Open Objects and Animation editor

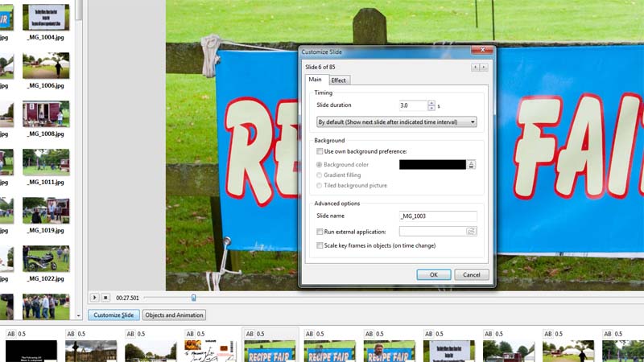pos(174,315)
